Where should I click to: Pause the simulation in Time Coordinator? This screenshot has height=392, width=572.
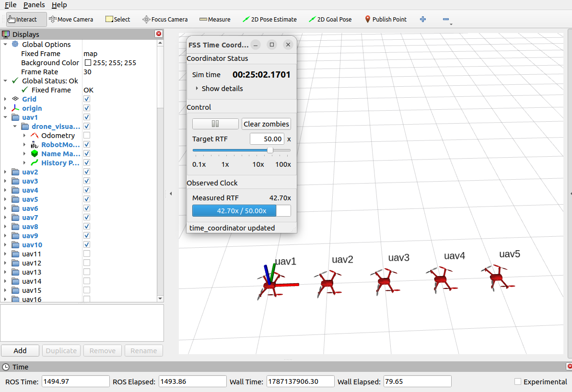click(215, 124)
